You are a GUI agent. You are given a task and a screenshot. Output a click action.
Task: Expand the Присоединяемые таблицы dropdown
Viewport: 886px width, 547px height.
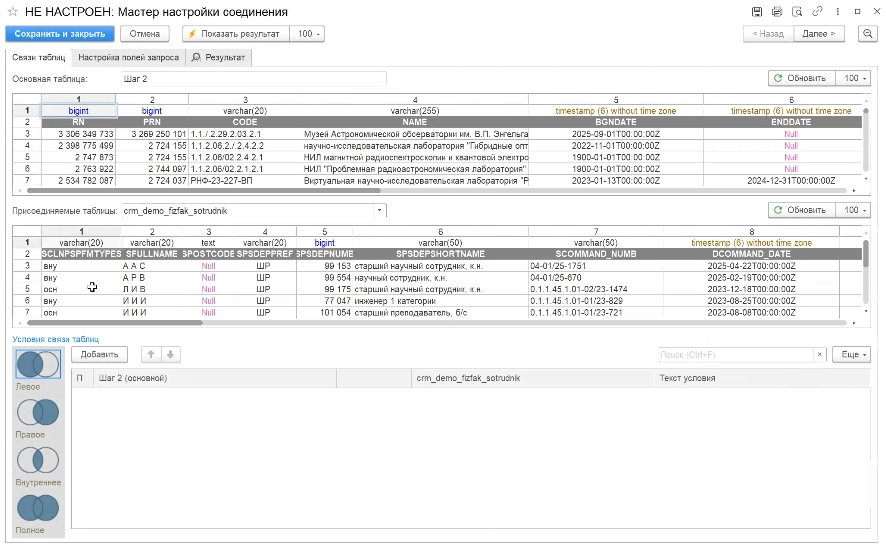[379, 211]
